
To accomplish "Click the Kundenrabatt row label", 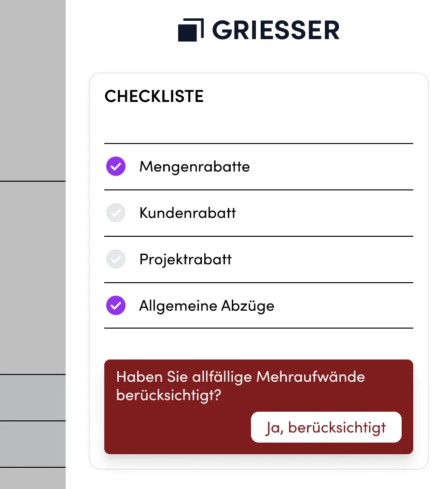I will click(x=187, y=213).
